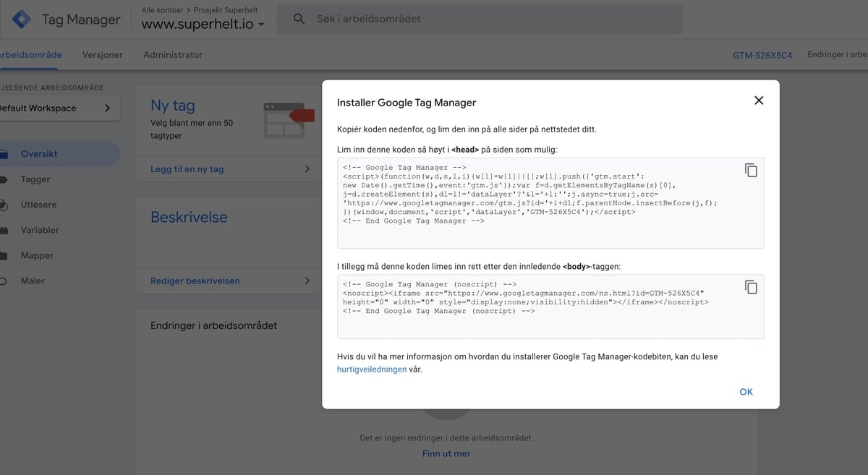Open the hurtigveiledningen link
The image size is (868, 475).
372,369
